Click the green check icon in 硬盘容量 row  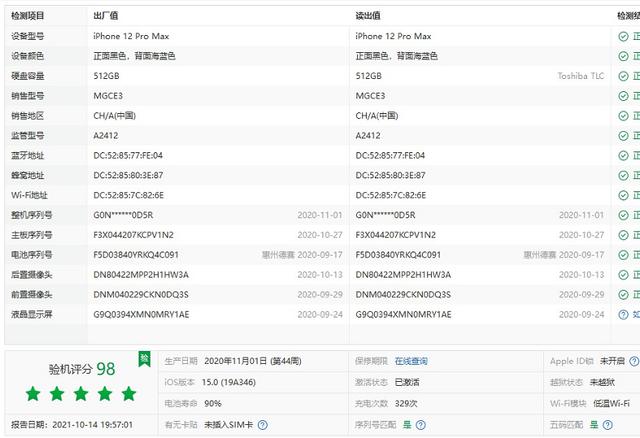pos(623,76)
